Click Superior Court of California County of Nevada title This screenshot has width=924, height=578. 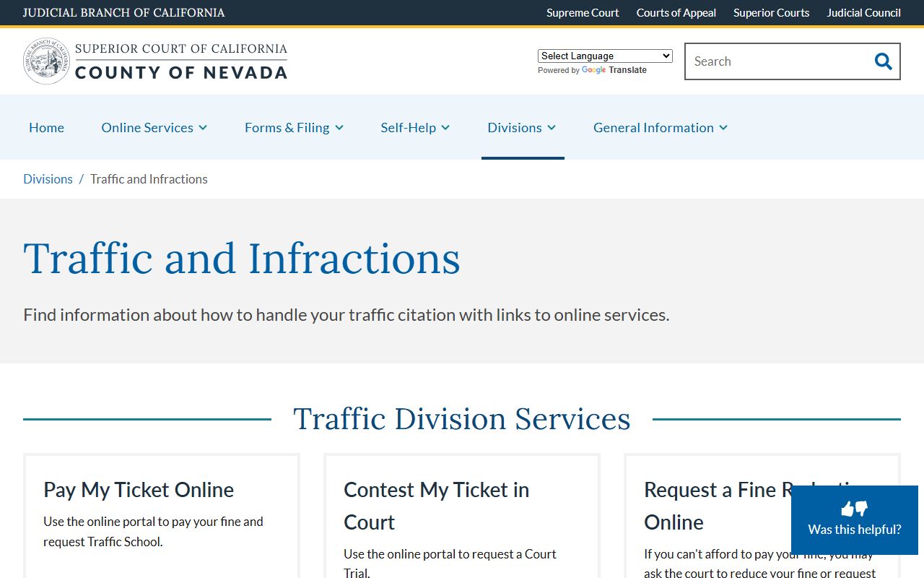(x=180, y=61)
